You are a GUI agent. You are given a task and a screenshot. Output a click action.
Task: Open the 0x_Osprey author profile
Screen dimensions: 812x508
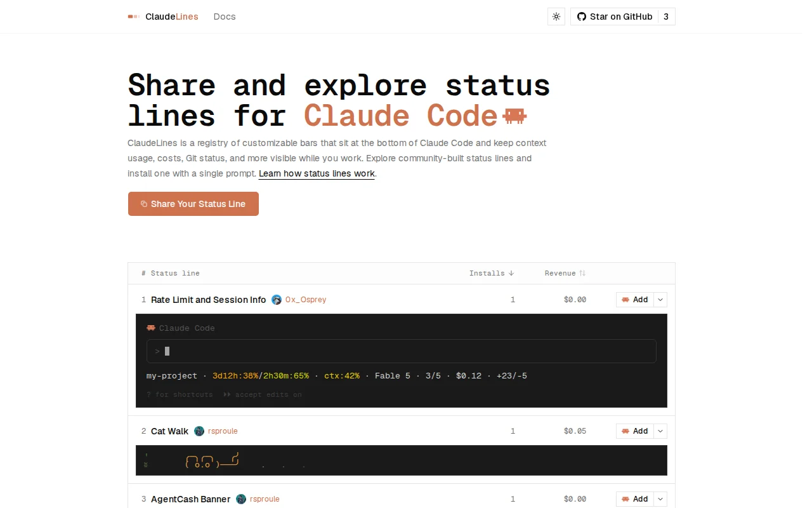306,300
